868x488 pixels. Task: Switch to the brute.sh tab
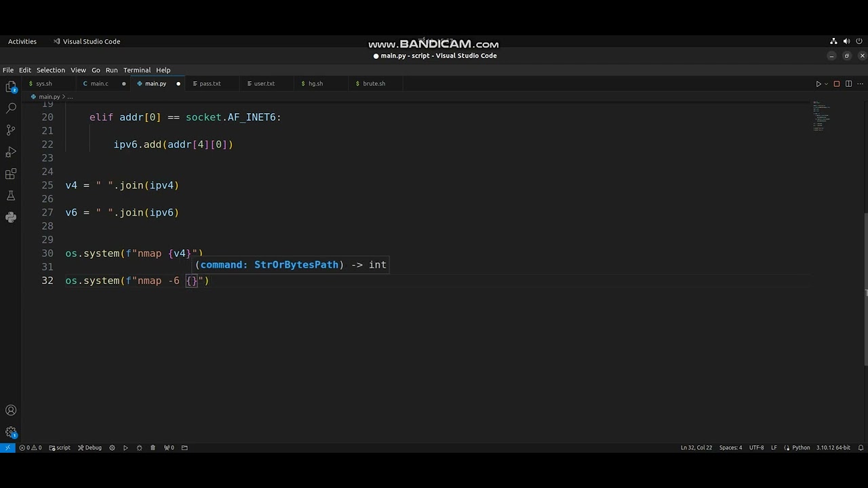[x=374, y=83]
